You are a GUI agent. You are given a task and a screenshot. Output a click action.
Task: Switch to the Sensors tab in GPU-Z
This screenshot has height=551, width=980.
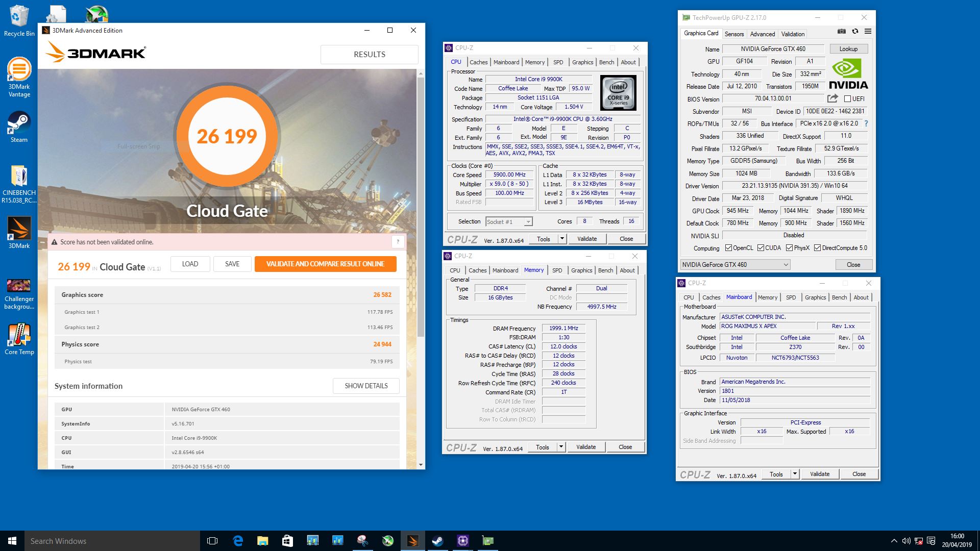(x=734, y=34)
